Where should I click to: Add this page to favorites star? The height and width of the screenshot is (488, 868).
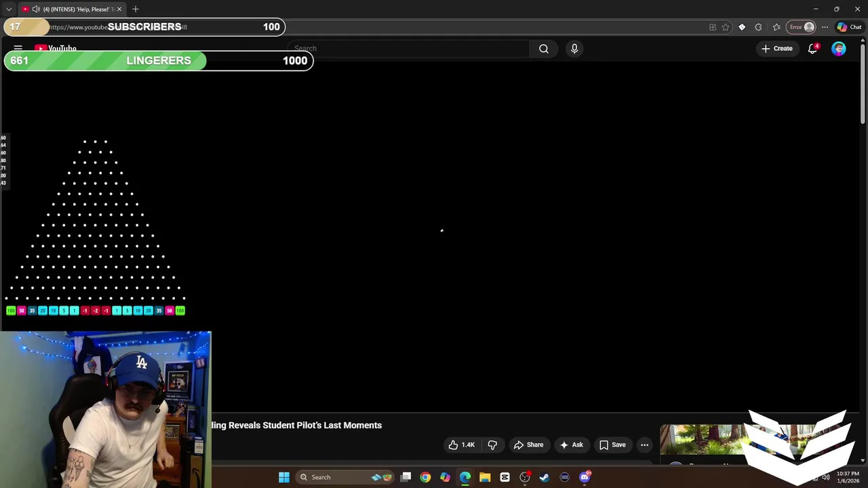coord(726,27)
